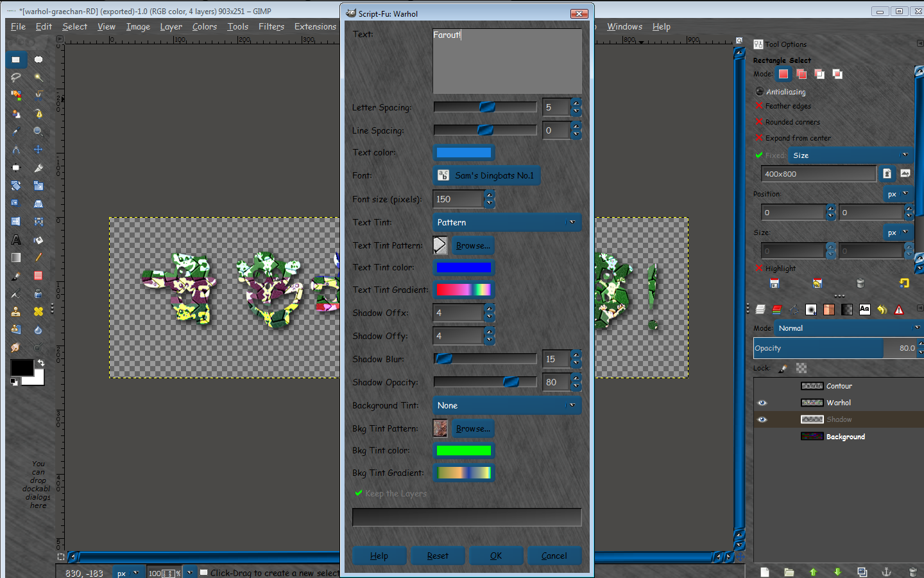This screenshot has height=578, width=924.
Task: Open the green Bkg Tint color swatch
Action: click(464, 451)
